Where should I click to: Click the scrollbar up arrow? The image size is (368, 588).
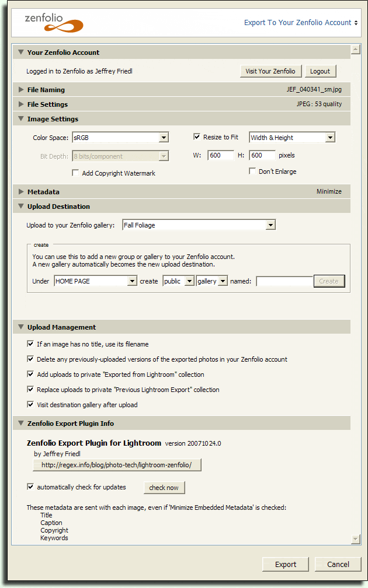pos(356,49)
